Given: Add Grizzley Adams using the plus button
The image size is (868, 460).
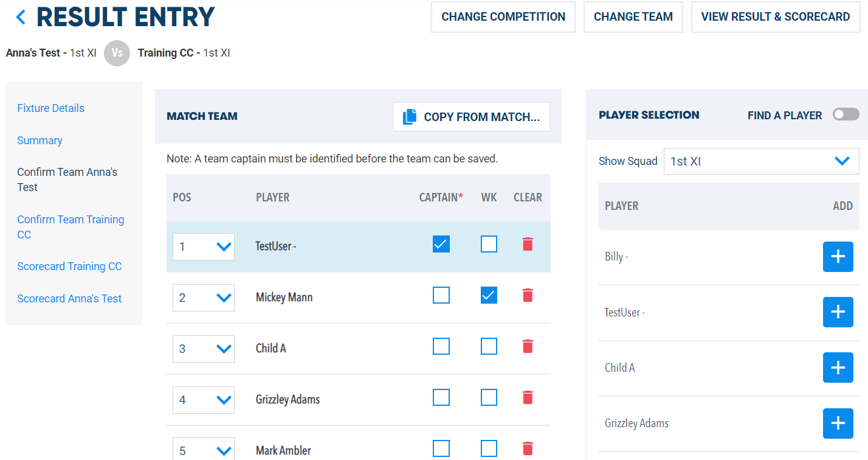Looking at the screenshot, I should tap(838, 423).
